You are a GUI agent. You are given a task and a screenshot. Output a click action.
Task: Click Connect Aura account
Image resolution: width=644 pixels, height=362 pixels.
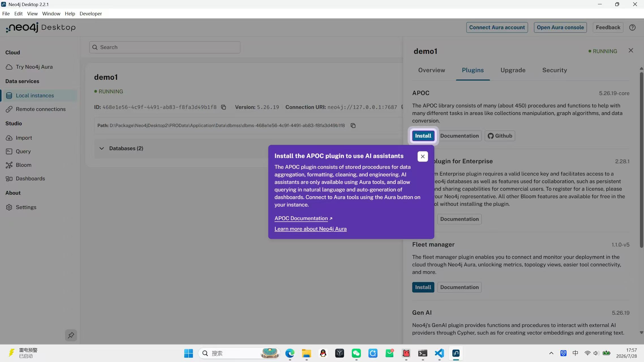pyautogui.click(x=497, y=27)
